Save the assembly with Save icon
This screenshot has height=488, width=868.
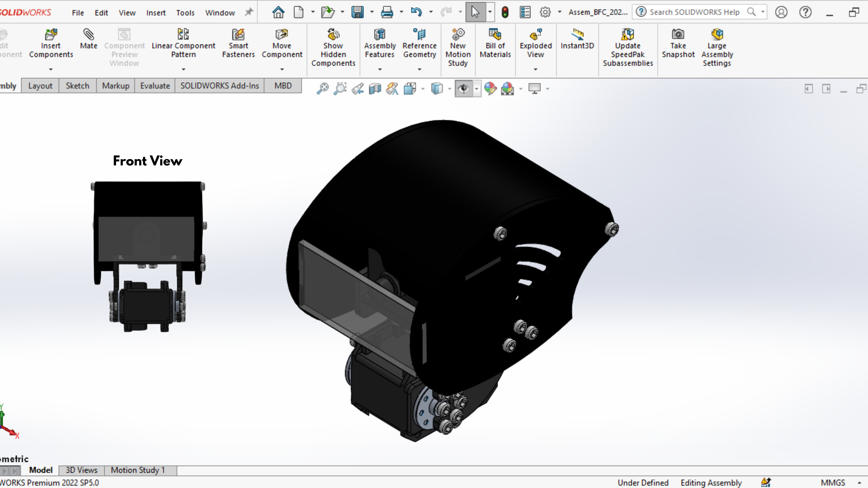coord(357,12)
